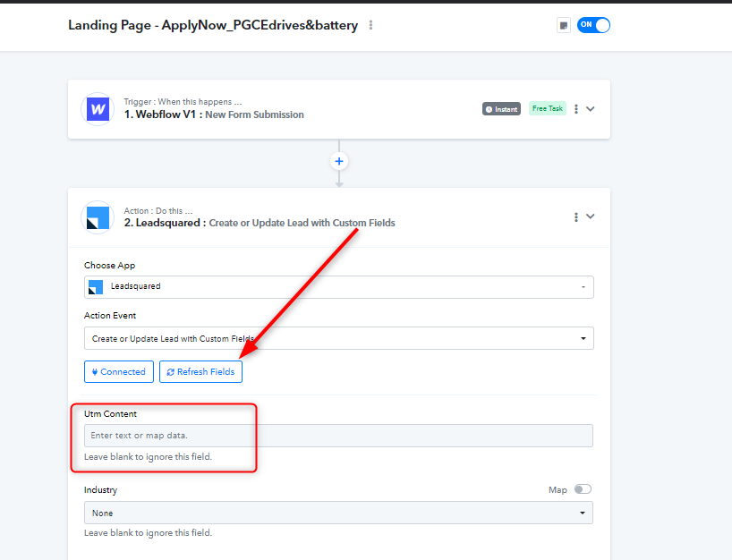Click '1. Webflow V1 : New Form Submission' heading

tap(214, 115)
